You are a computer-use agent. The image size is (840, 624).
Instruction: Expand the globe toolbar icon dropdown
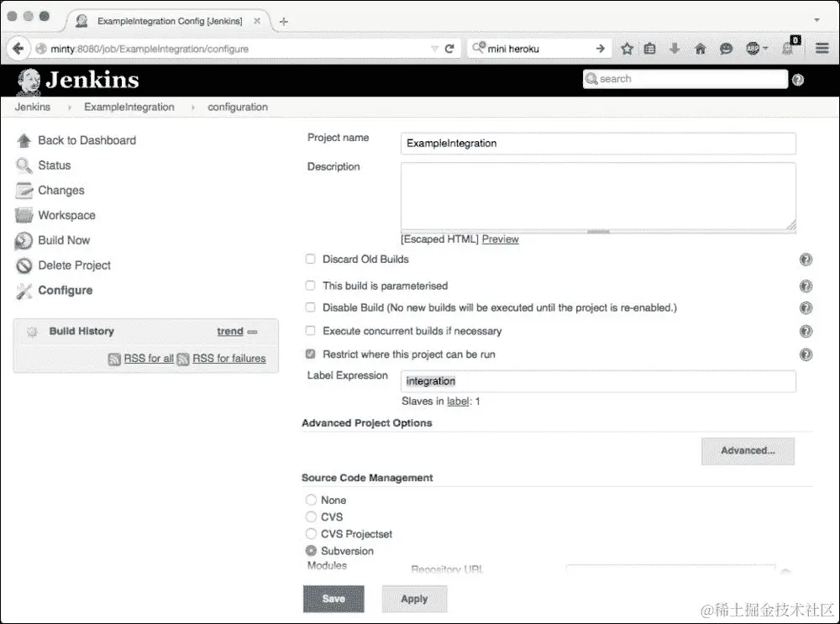(x=765, y=49)
